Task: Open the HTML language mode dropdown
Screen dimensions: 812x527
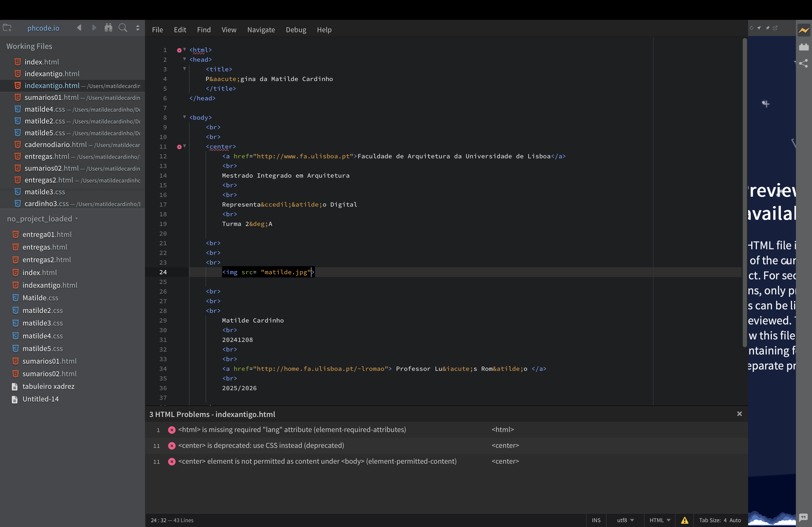Action: pyautogui.click(x=659, y=520)
